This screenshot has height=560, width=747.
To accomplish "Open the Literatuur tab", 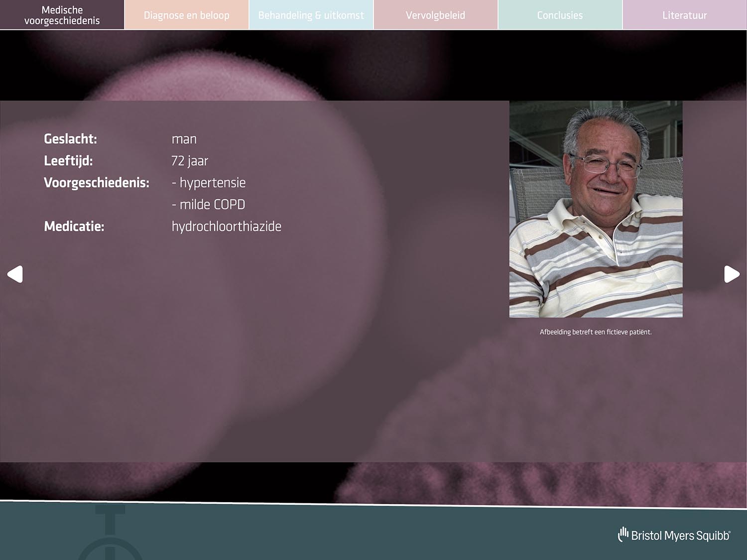I will pos(685,15).
